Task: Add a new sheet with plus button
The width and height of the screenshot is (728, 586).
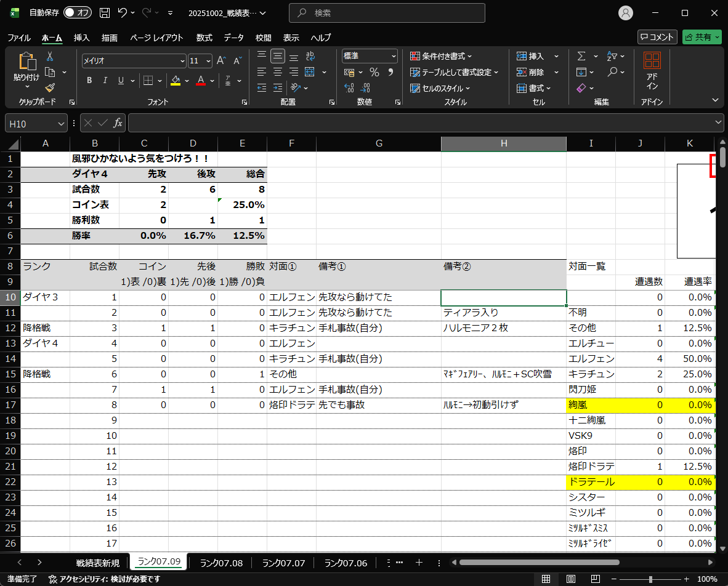Action: coord(419,563)
